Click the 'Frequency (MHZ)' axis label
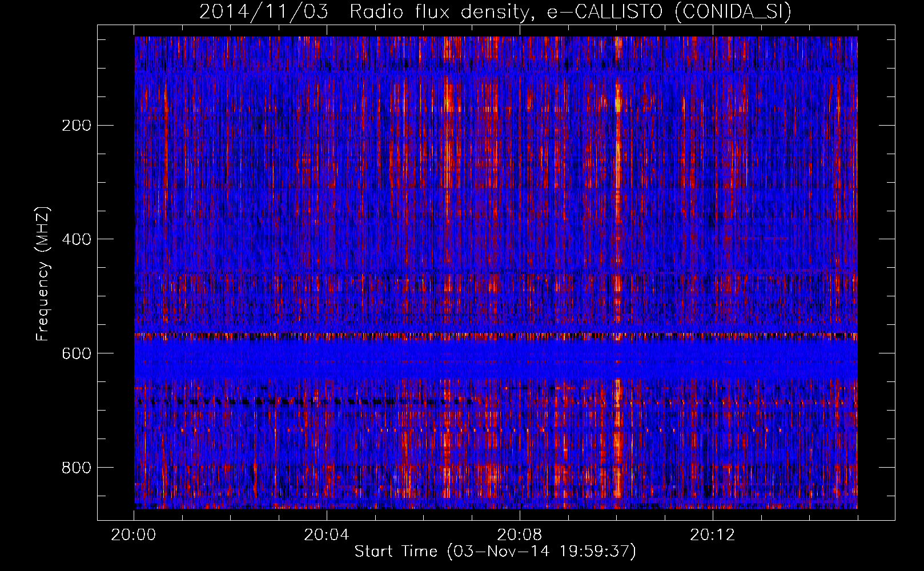Viewport: 924px width, 571px height. (43, 274)
